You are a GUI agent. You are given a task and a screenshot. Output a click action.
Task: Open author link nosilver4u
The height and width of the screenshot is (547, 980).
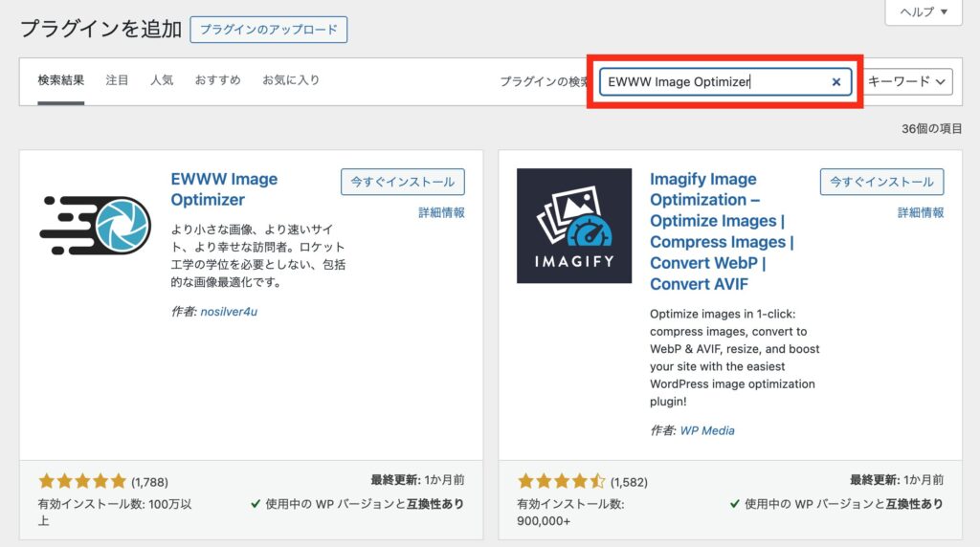click(x=229, y=312)
